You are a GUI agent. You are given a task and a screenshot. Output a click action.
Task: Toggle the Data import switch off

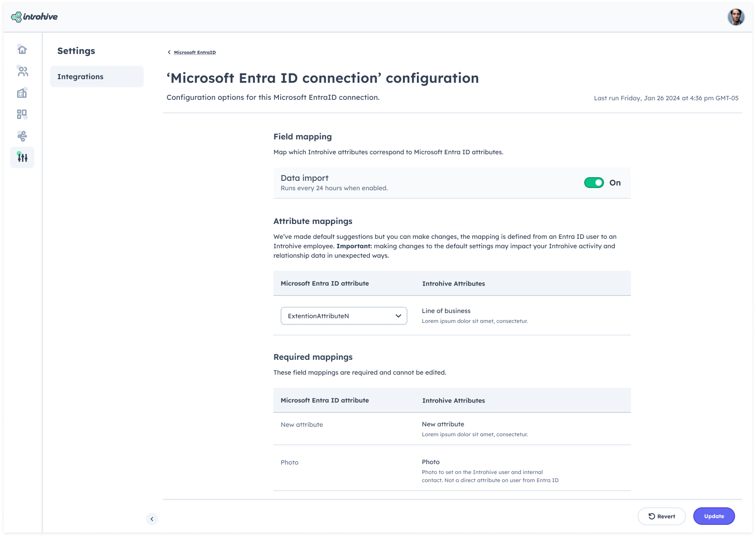pyautogui.click(x=594, y=183)
